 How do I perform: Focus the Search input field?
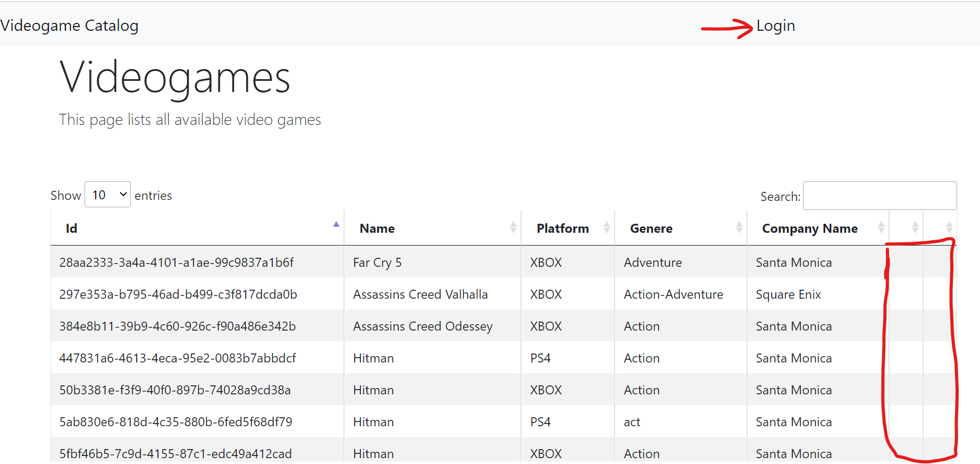pyautogui.click(x=880, y=196)
